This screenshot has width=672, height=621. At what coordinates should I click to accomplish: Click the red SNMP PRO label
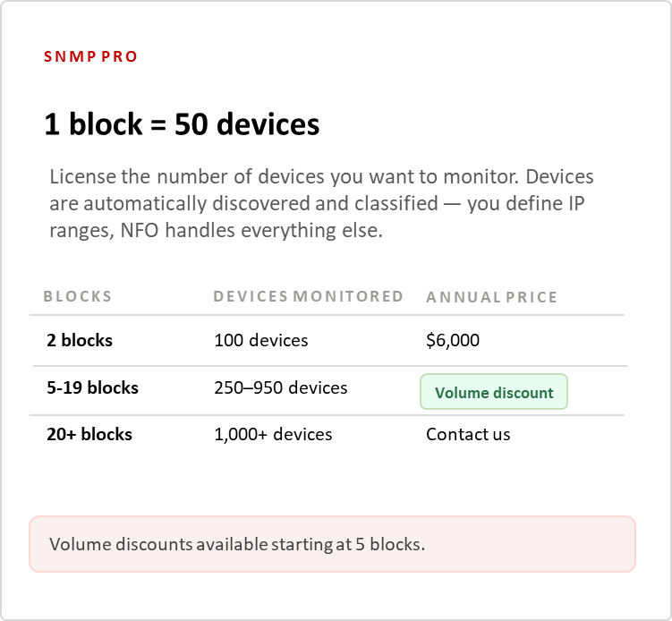90,57
